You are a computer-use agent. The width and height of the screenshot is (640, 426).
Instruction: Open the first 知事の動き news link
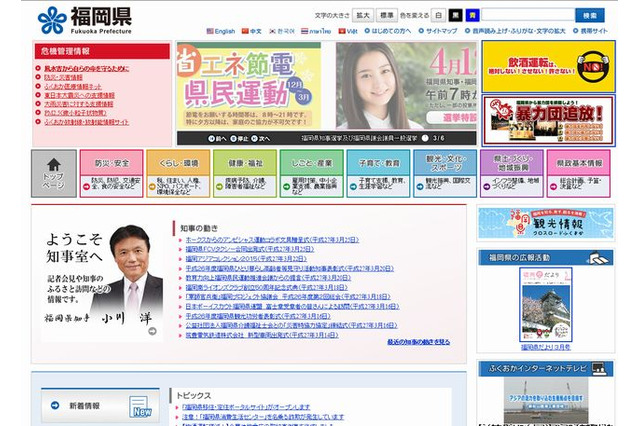(x=272, y=240)
